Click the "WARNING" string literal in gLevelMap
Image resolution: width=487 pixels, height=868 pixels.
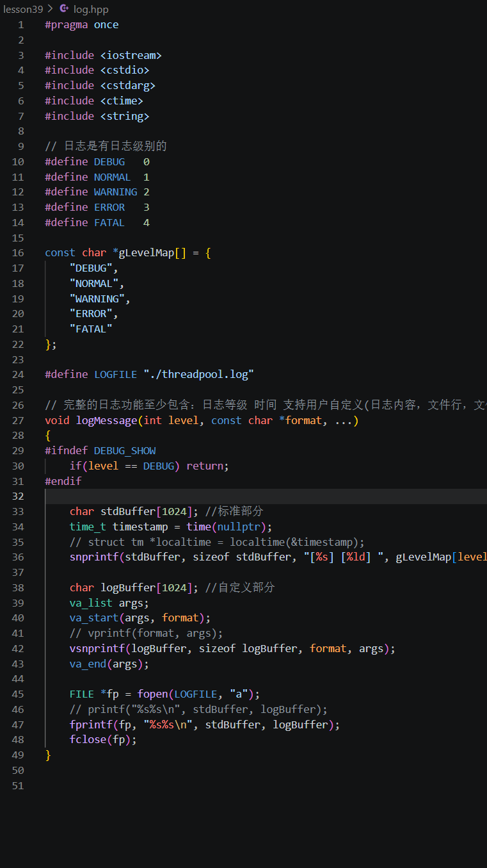[x=97, y=299]
